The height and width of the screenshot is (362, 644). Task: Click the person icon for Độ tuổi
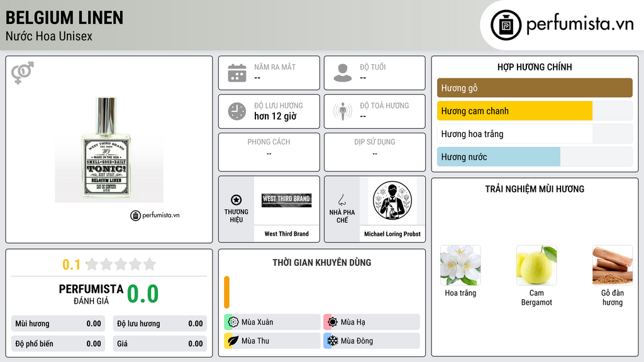point(343,73)
